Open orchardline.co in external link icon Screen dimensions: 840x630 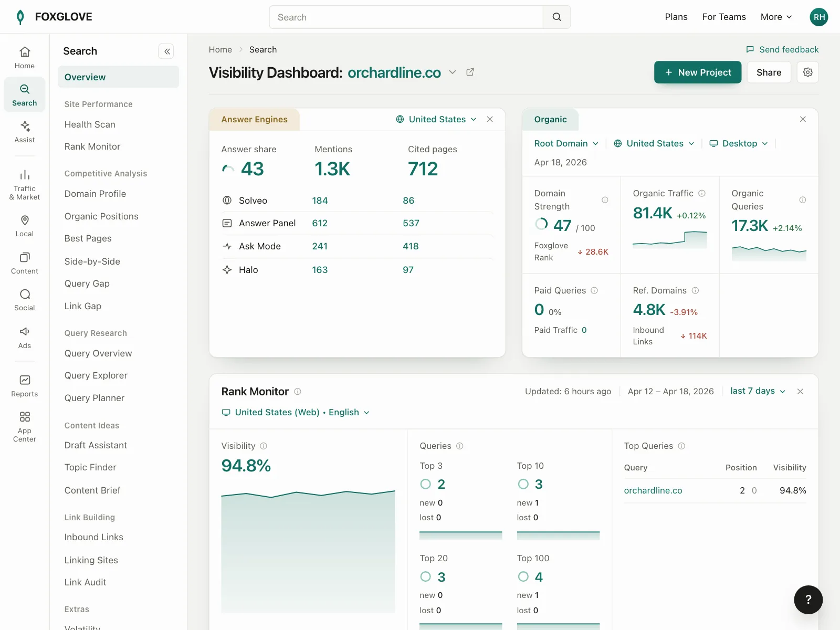tap(470, 72)
